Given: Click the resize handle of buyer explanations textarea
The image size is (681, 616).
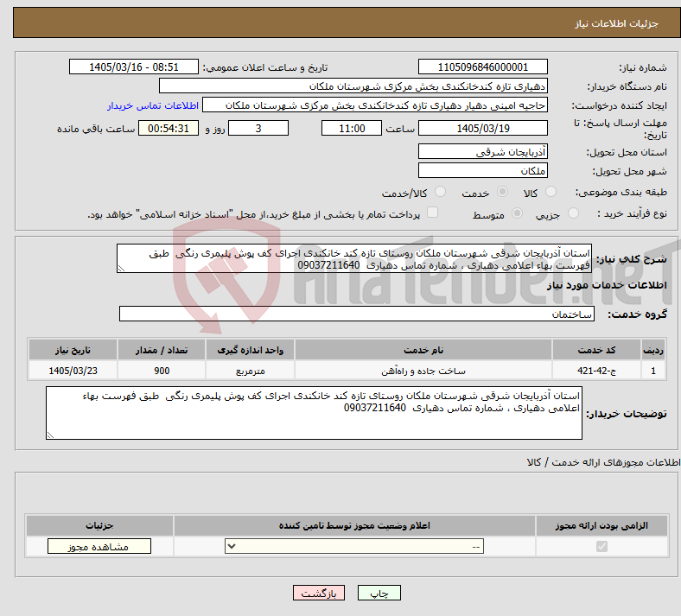Looking at the screenshot, I should pos(50,435).
